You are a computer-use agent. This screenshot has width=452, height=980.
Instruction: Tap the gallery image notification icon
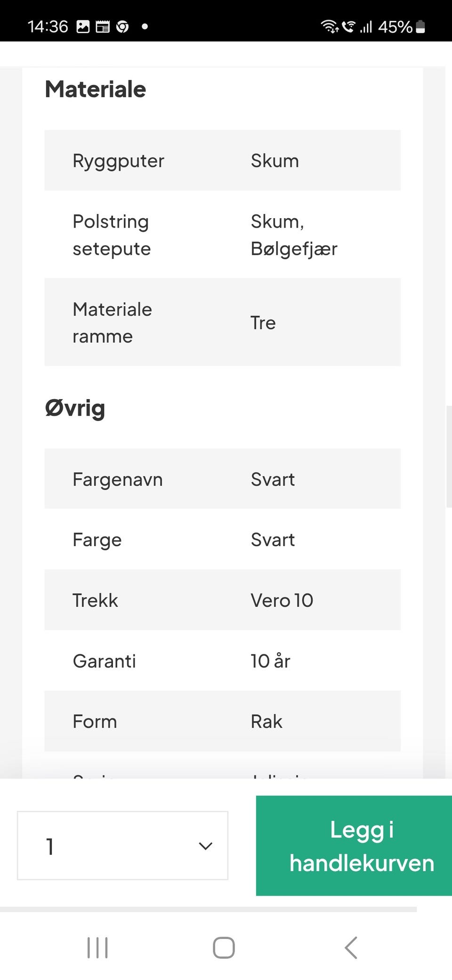pyautogui.click(x=83, y=27)
